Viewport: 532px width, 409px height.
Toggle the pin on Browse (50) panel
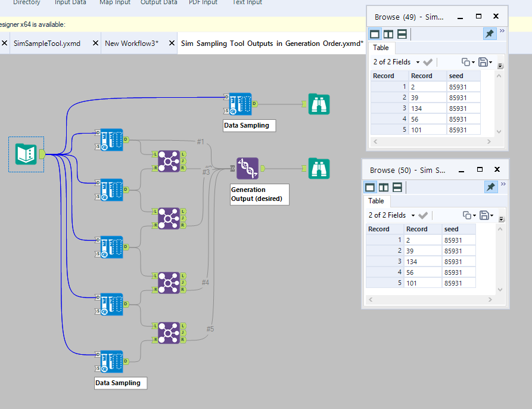click(x=490, y=187)
